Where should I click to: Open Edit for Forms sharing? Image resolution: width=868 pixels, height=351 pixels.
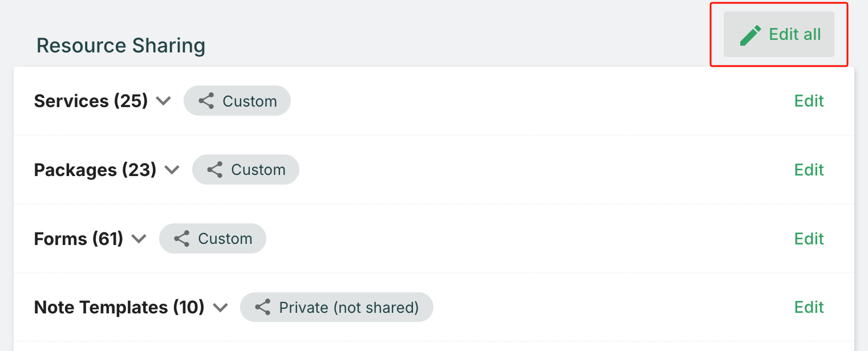click(809, 239)
